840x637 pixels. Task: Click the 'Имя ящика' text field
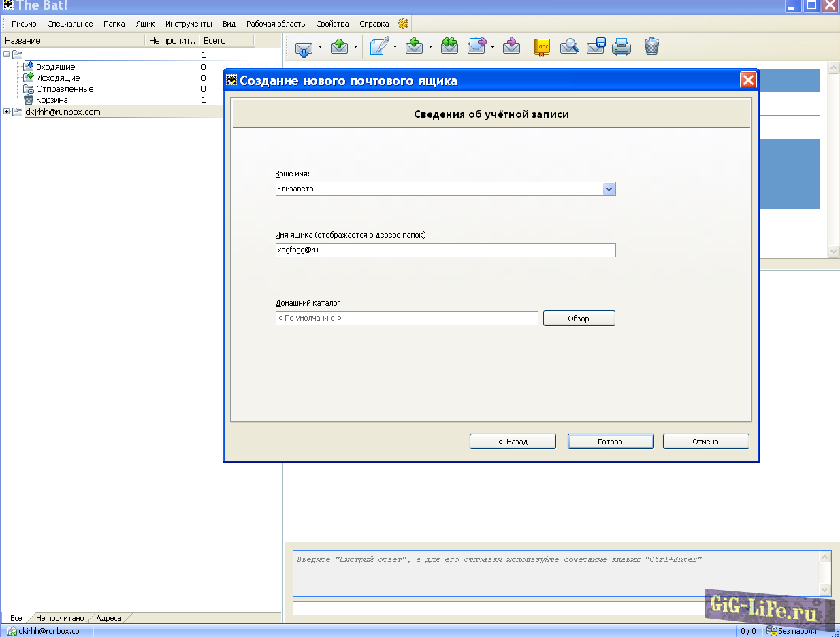[445, 250]
